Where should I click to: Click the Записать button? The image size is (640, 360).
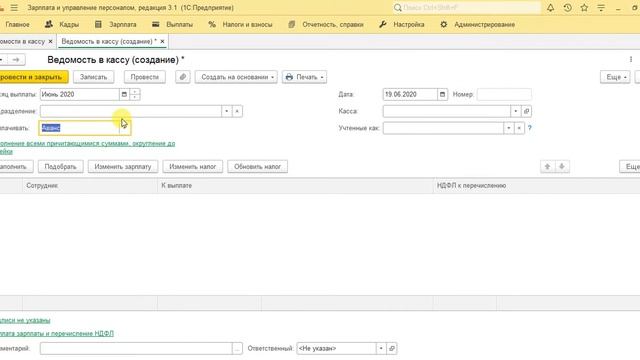tap(93, 77)
